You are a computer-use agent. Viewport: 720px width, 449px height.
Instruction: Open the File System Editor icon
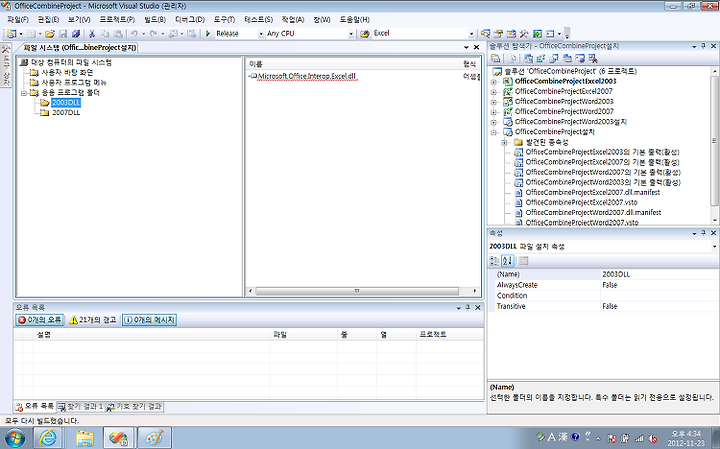click(528, 58)
